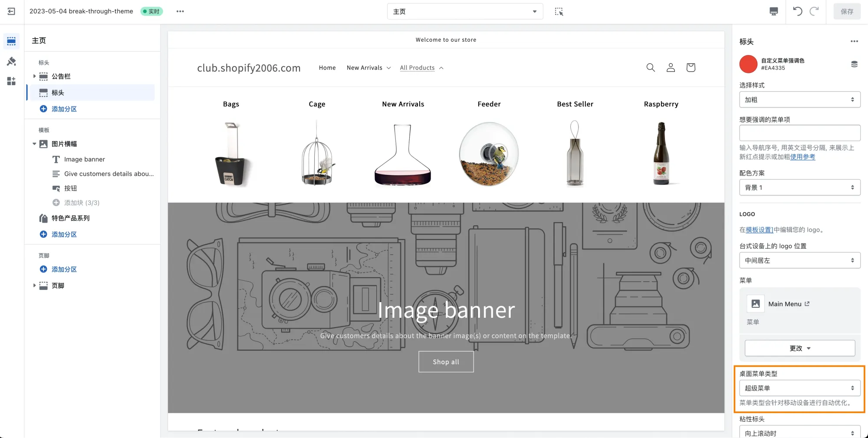
Task: Open the 标头 settings panel overflow menu
Action: (854, 41)
